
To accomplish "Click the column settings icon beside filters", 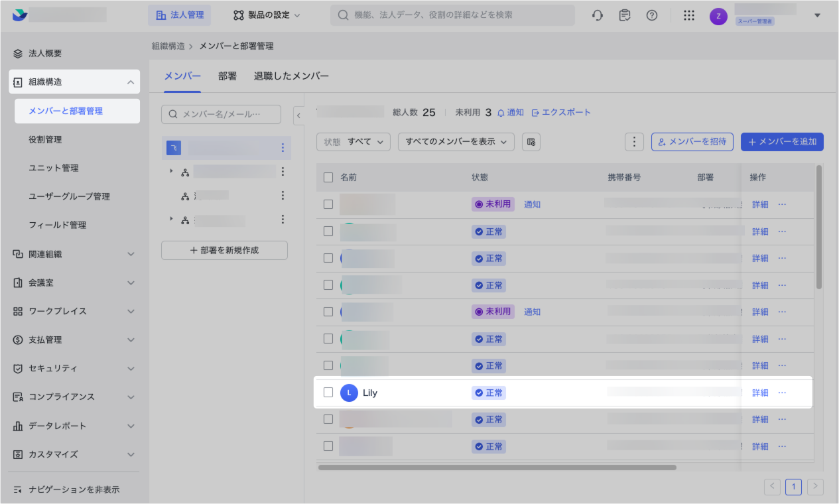I will [x=530, y=141].
